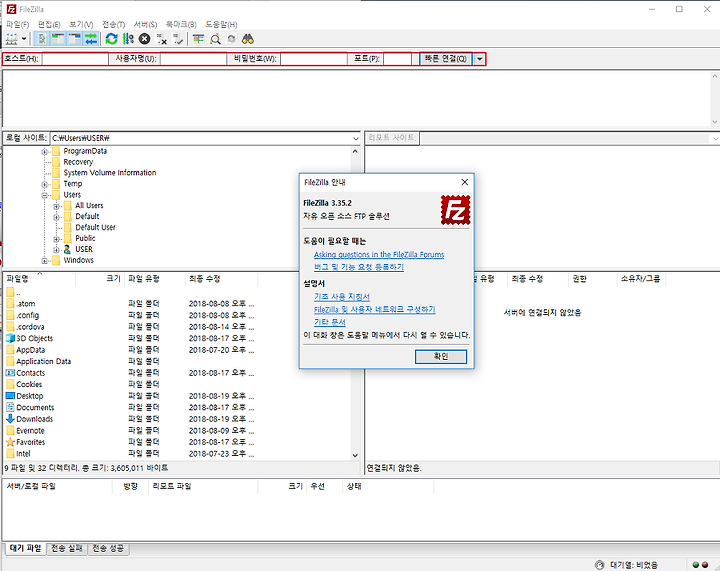This screenshot has width=720, height=571.
Task: Open the 파일(F) menu
Action: coord(17,24)
